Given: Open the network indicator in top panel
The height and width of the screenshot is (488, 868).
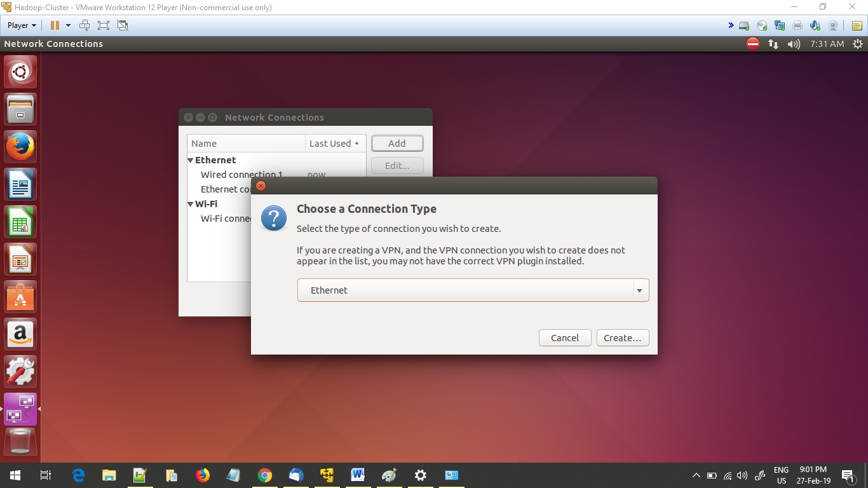Looking at the screenshot, I should click(x=773, y=44).
